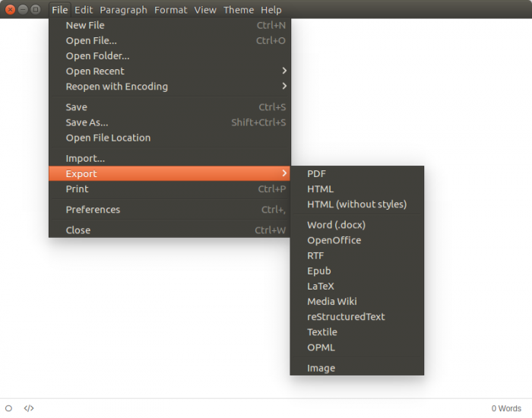532x418 pixels.
Task: Export document as Image
Action: 321,368
